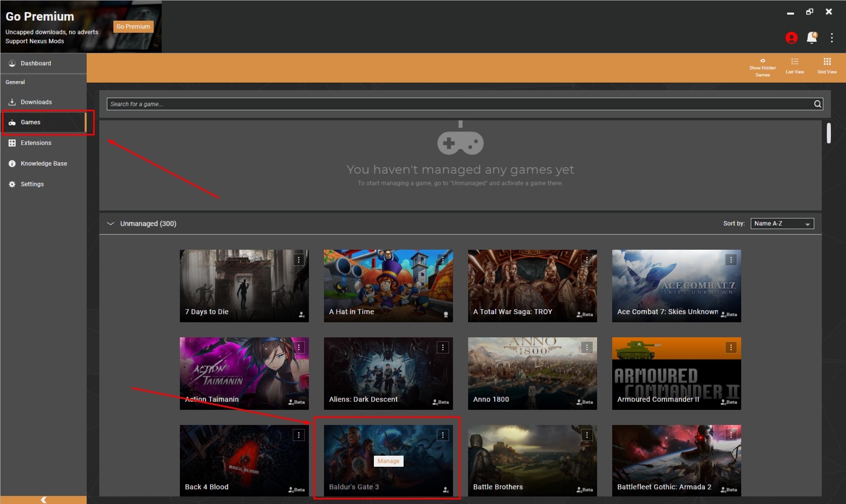This screenshot has height=504, width=846.
Task: Open Aliens: Dark Descent options menu
Action: pyautogui.click(x=443, y=347)
